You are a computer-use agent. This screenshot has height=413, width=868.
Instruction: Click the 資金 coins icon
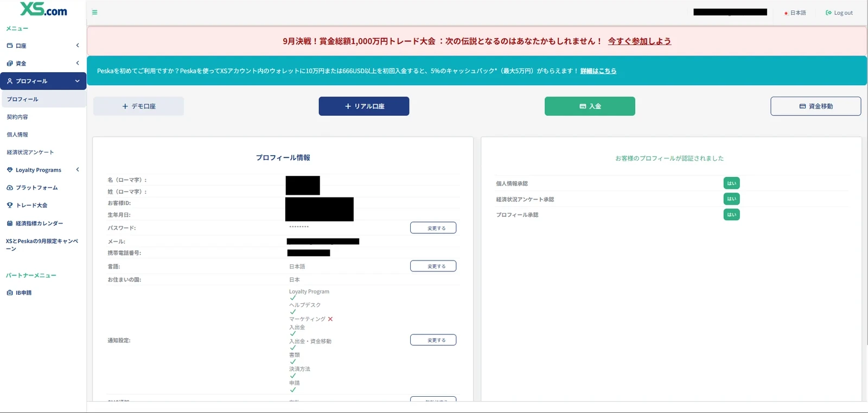pyautogui.click(x=10, y=63)
